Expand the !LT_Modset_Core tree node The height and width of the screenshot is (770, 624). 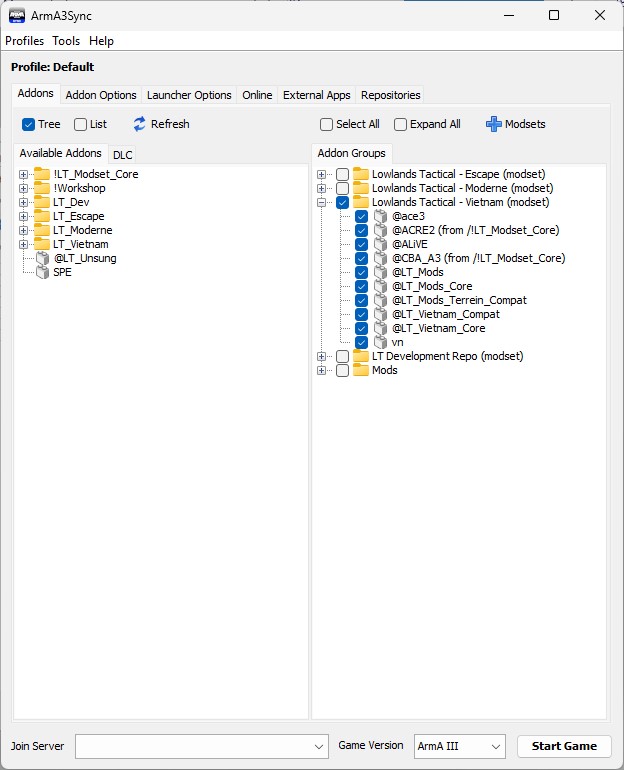(24, 174)
